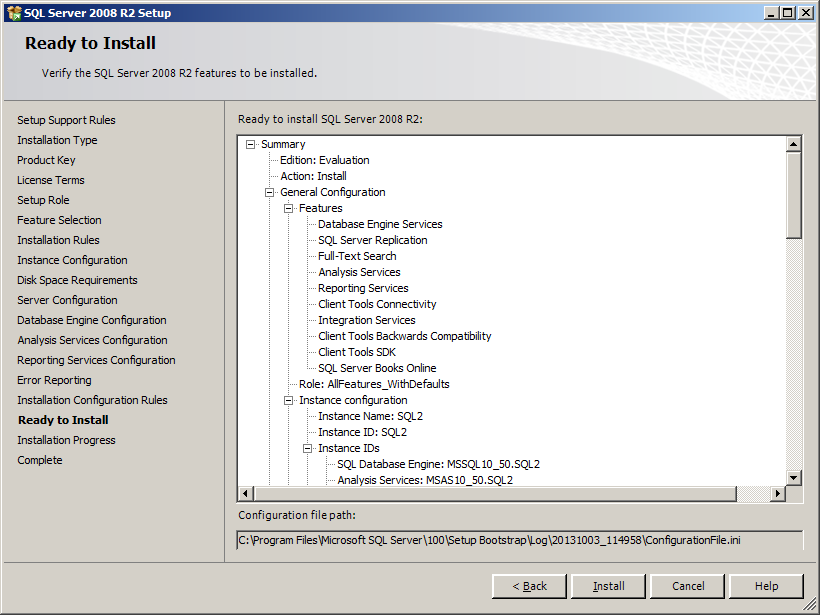
Task: Select the License Terms step
Action: (51, 180)
